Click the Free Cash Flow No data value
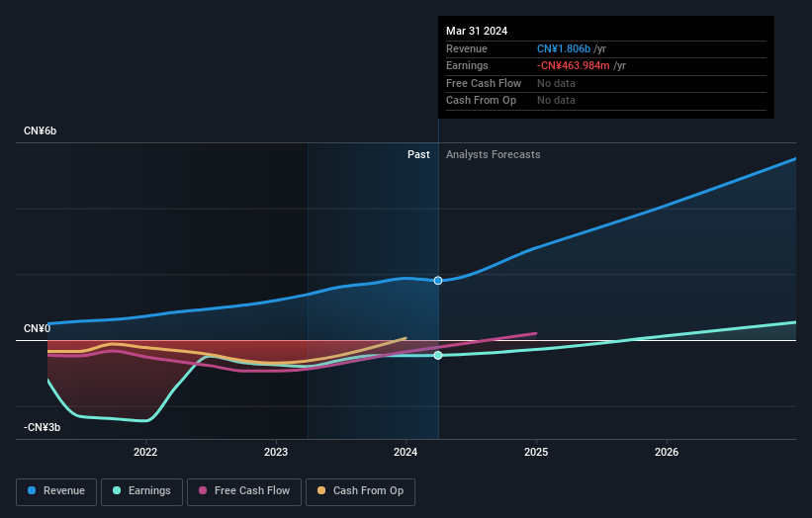This screenshot has height=518, width=812. coord(556,83)
